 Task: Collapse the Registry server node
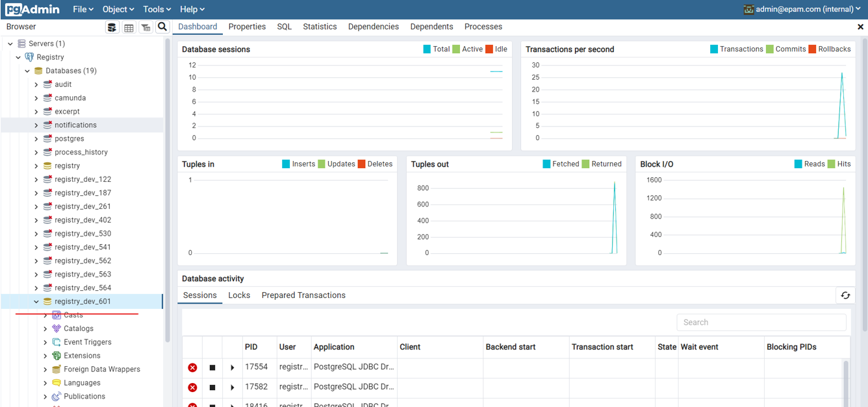pyautogui.click(x=18, y=57)
